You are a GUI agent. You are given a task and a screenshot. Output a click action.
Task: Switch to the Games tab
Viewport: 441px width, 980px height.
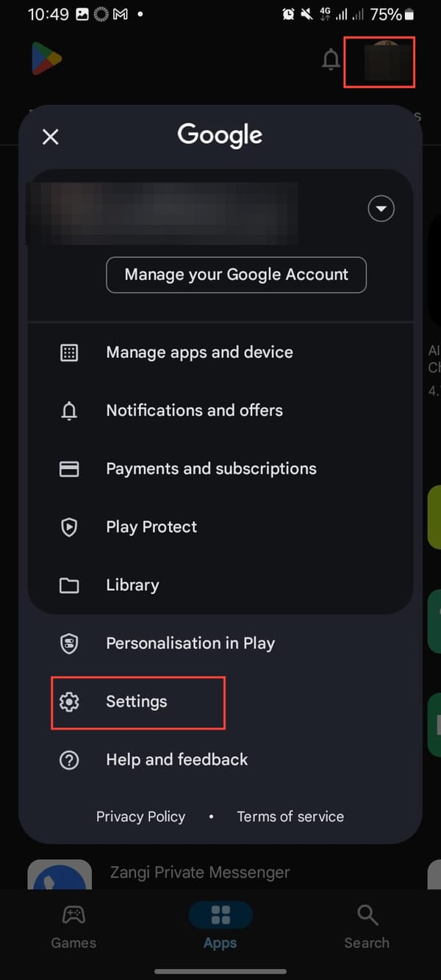coord(73,926)
